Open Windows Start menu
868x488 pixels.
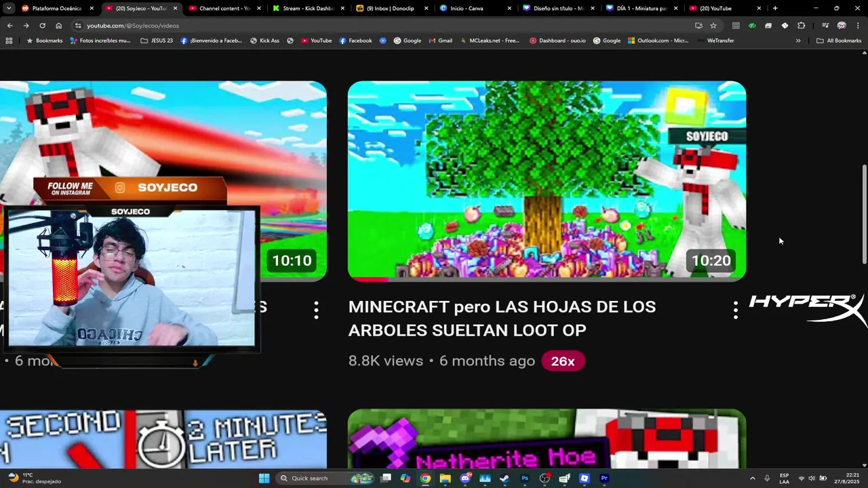tap(264, 478)
